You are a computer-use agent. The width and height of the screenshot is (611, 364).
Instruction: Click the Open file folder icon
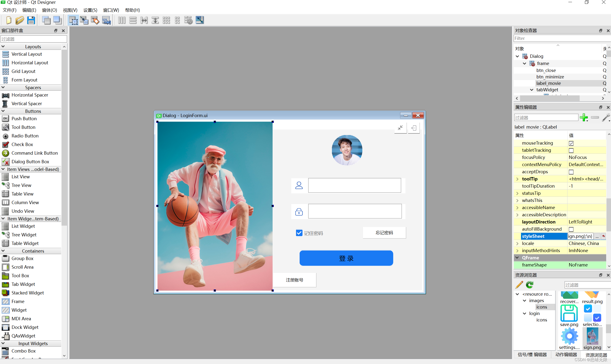[20, 20]
